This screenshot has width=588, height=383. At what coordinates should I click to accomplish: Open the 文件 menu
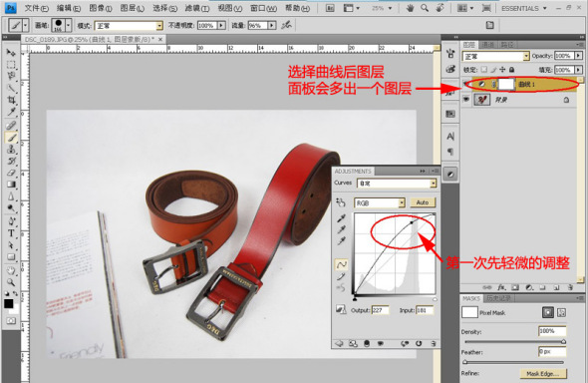pos(36,8)
